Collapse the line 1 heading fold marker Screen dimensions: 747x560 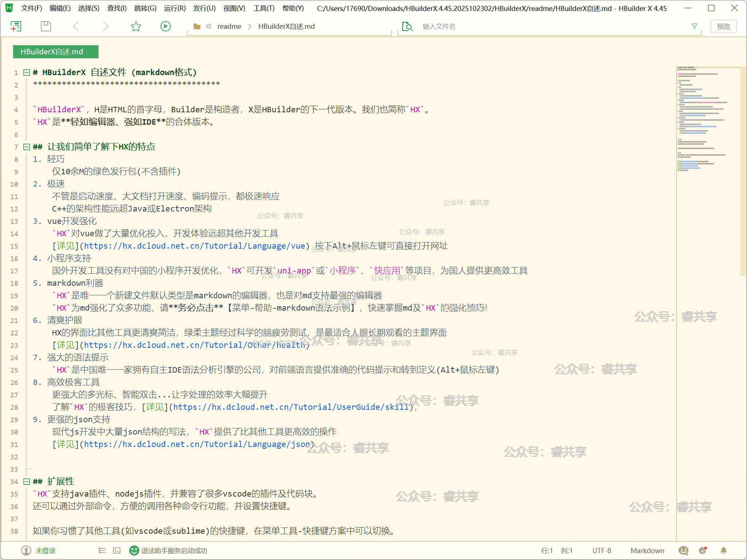coord(26,73)
